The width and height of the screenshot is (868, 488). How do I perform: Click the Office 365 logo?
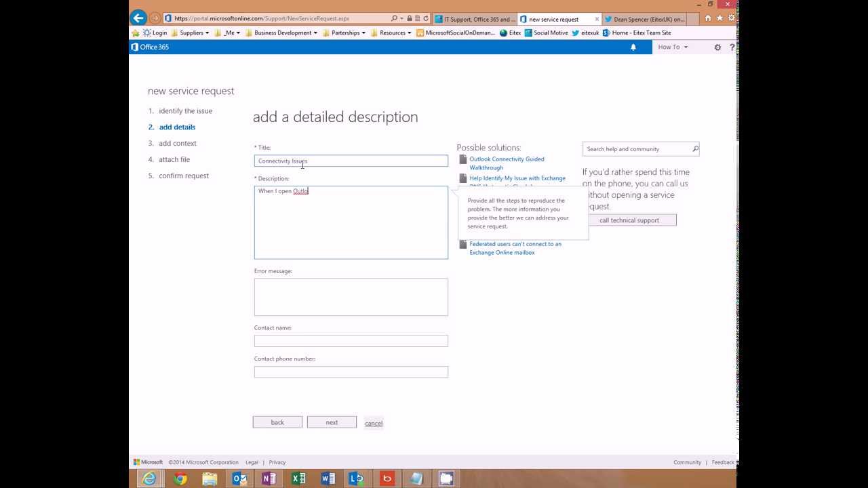[150, 47]
